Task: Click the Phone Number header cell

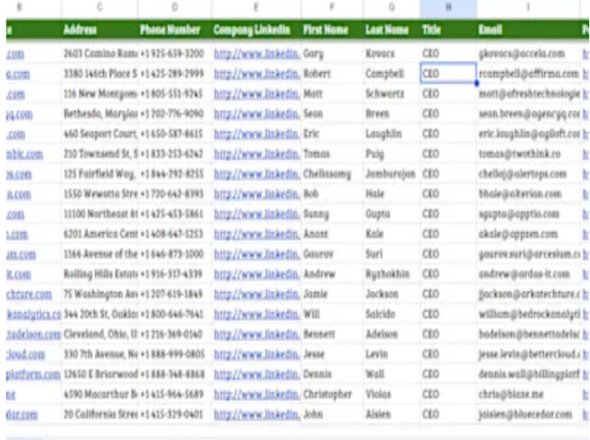Action: 175,29
